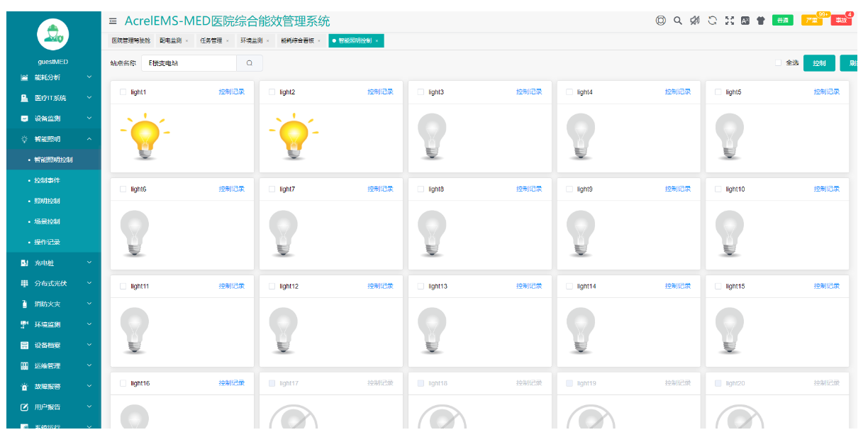Tick the 全选 select-all checkbox

click(x=778, y=63)
